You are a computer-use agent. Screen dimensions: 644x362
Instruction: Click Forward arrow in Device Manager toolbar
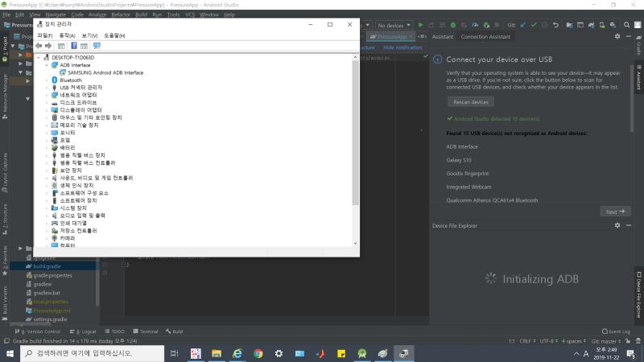[48, 46]
